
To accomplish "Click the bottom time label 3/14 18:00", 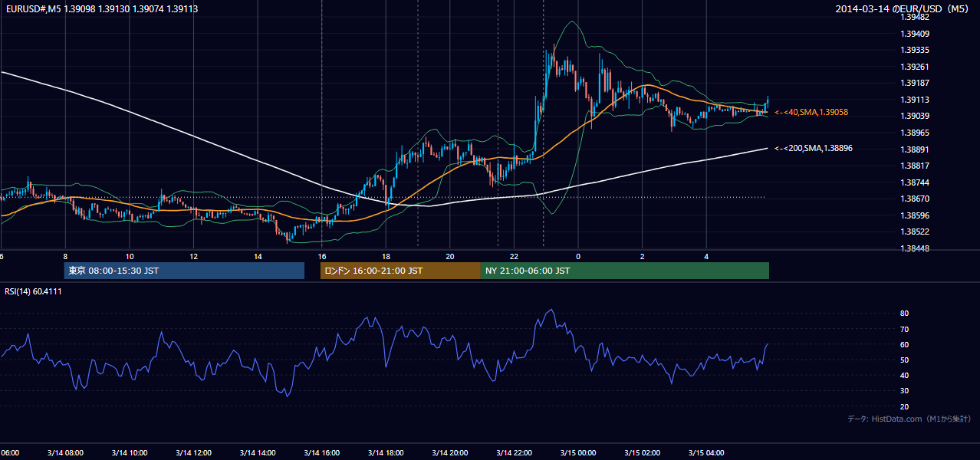I will pyautogui.click(x=386, y=453).
